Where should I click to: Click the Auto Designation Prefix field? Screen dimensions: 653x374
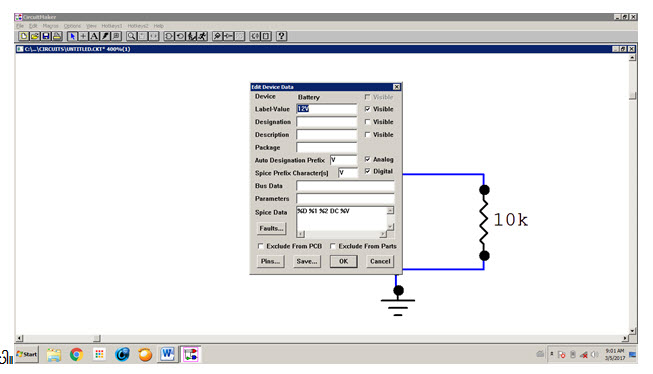pos(344,160)
